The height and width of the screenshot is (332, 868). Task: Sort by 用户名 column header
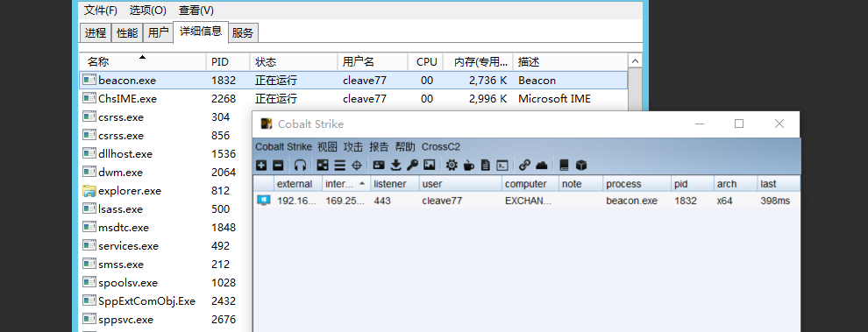pos(373,61)
